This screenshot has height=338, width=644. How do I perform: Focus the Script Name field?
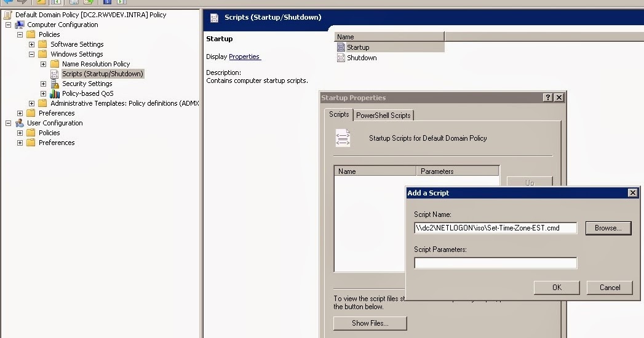point(495,228)
